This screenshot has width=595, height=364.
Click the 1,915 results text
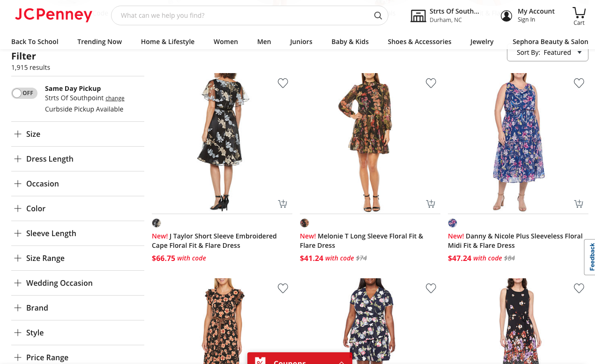[x=31, y=67]
